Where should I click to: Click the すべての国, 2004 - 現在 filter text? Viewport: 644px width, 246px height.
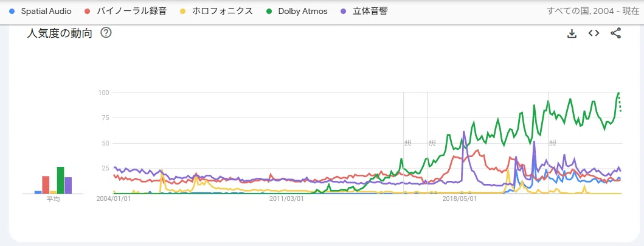[593, 11]
